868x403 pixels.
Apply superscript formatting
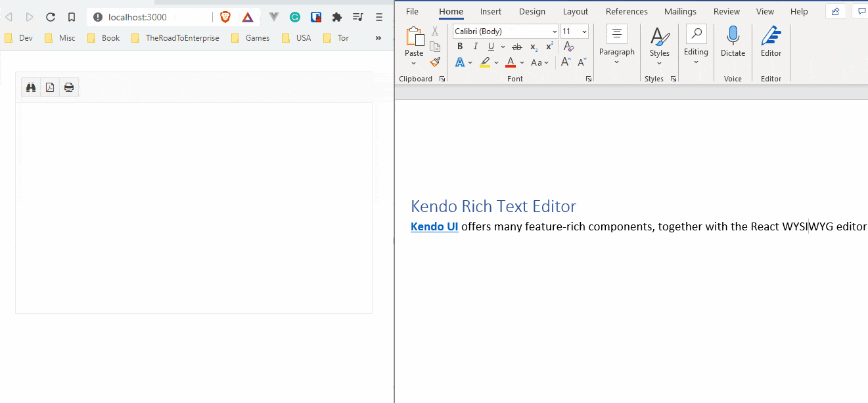click(x=549, y=46)
